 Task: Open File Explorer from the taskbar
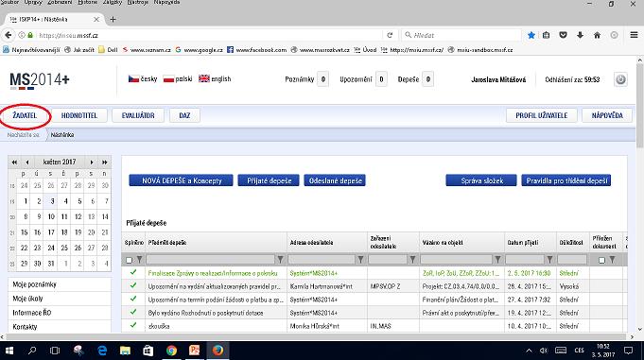125,351
